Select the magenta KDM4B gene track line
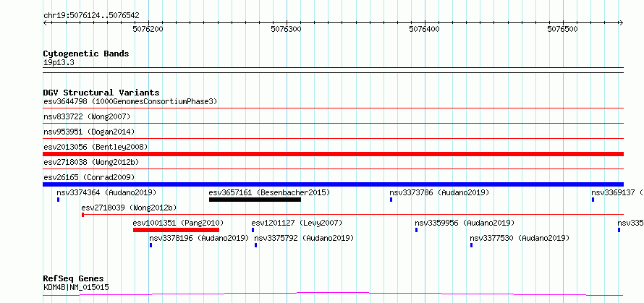 [333, 294]
